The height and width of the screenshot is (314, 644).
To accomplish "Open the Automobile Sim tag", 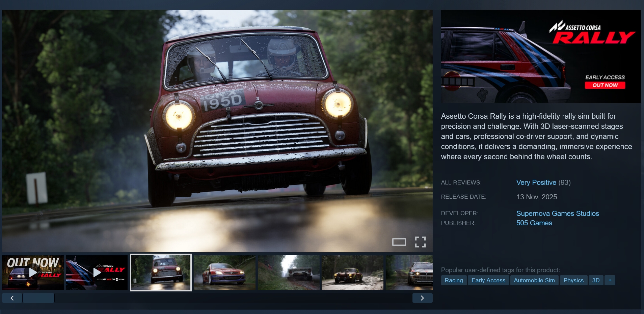I will pyautogui.click(x=534, y=280).
